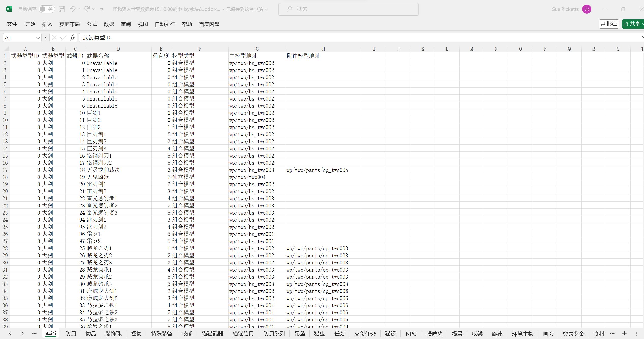Click the formula bar cancel X icon
Image resolution: width=644 pixels, height=339 pixels.
54,38
